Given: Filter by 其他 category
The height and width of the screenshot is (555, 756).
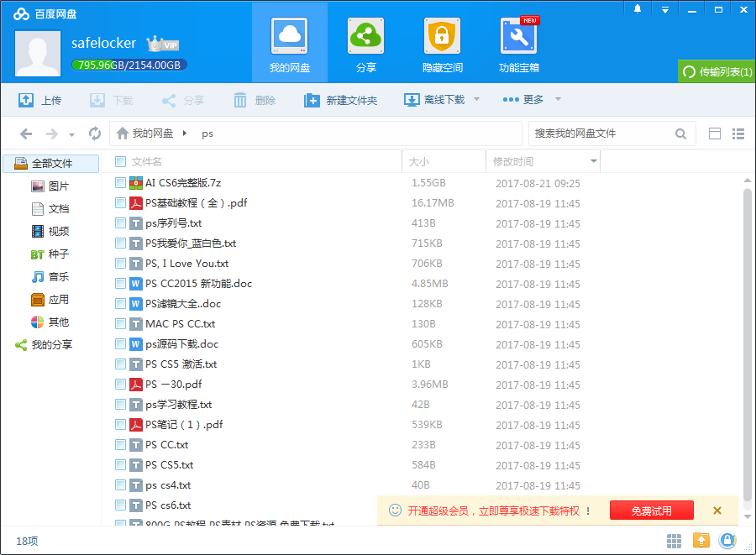Looking at the screenshot, I should coord(50,322).
